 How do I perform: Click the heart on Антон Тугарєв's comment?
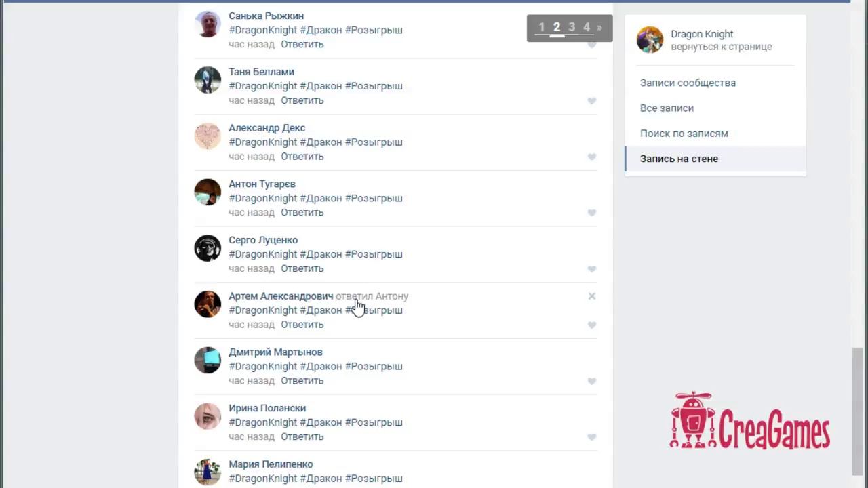pos(591,213)
